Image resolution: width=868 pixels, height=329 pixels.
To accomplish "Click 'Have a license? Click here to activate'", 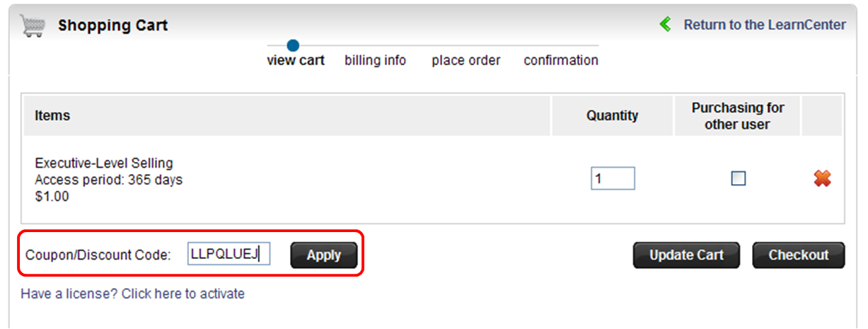I will coord(133,294).
